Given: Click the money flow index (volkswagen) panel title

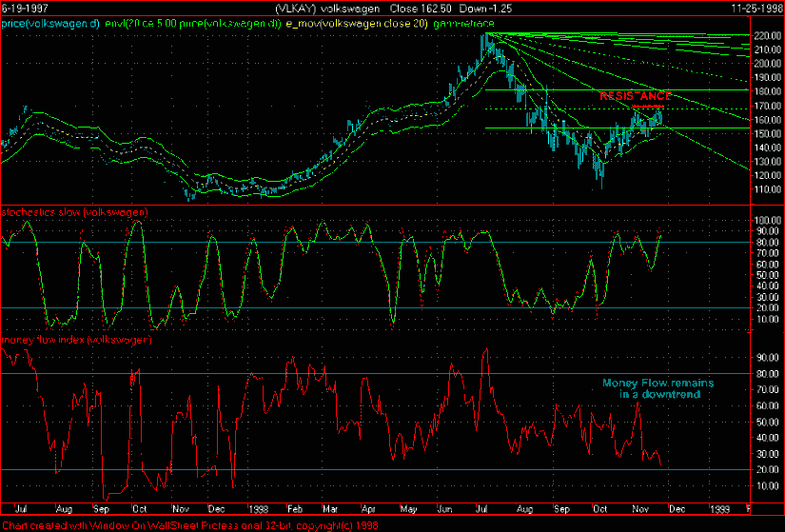Looking at the screenshot, I should coord(76,340).
